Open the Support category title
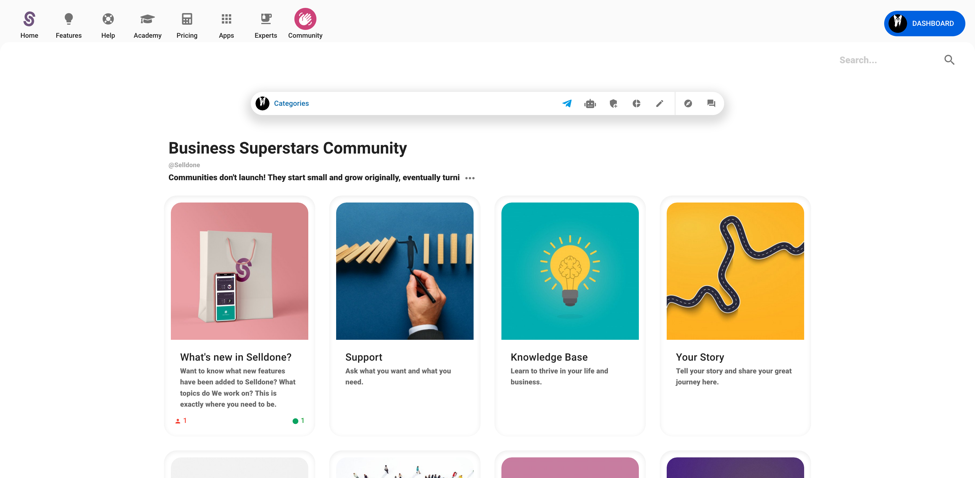Viewport: 975px width, 478px height. [x=364, y=357]
